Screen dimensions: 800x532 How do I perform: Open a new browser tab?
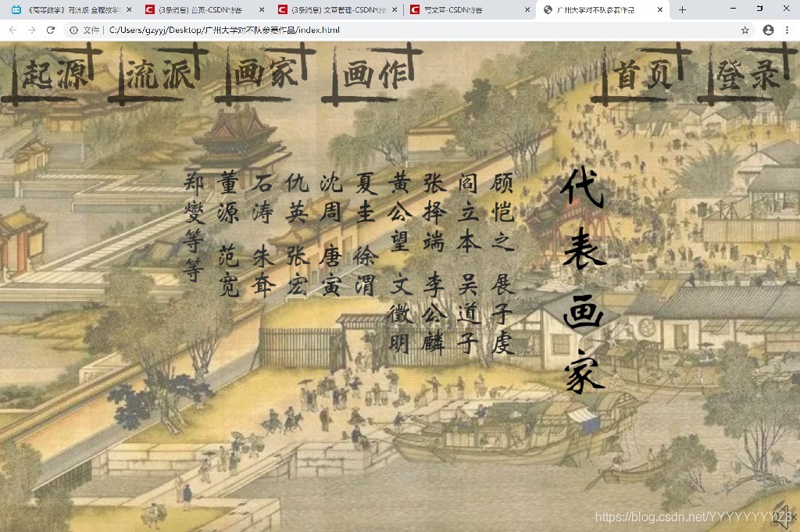pyautogui.click(x=682, y=9)
